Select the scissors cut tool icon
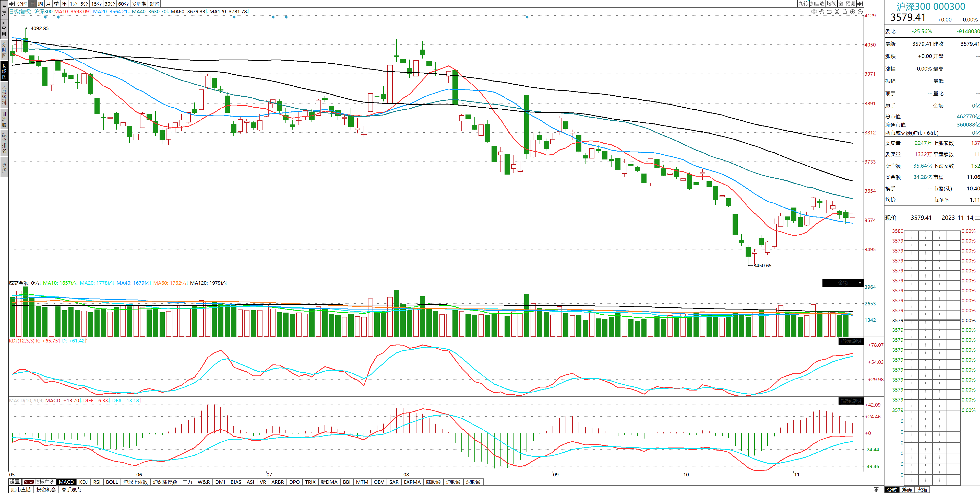This screenshot has height=493, width=980. pyautogui.click(x=837, y=12)
